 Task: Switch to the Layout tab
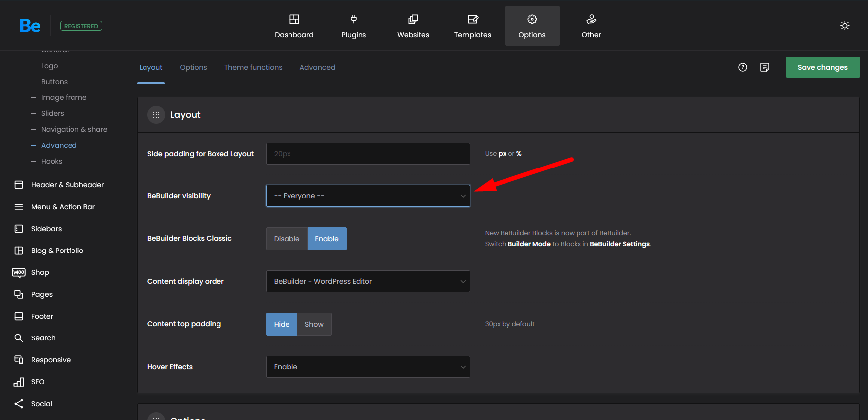[151, 67]
